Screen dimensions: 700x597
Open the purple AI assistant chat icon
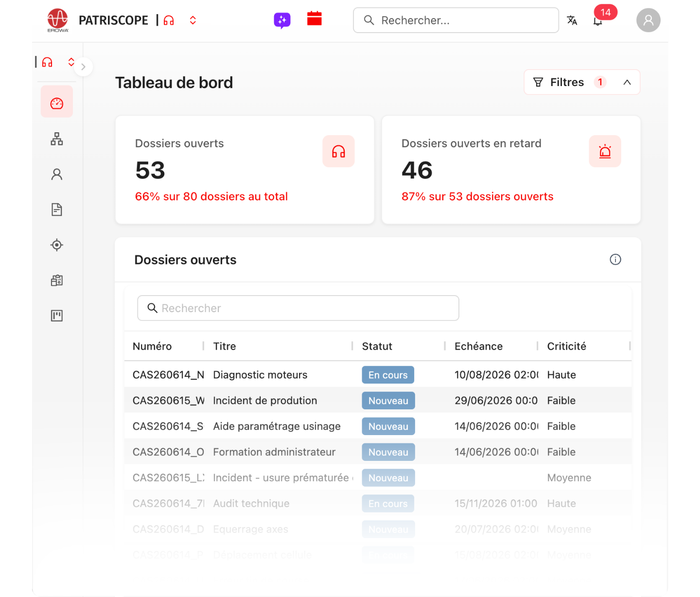[282, 20]
